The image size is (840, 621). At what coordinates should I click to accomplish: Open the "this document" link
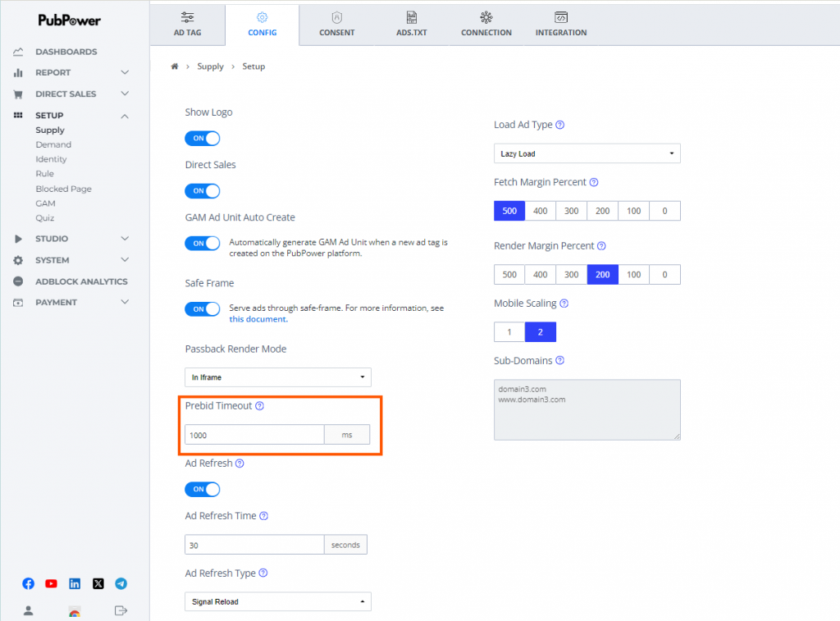click(258, 319)
